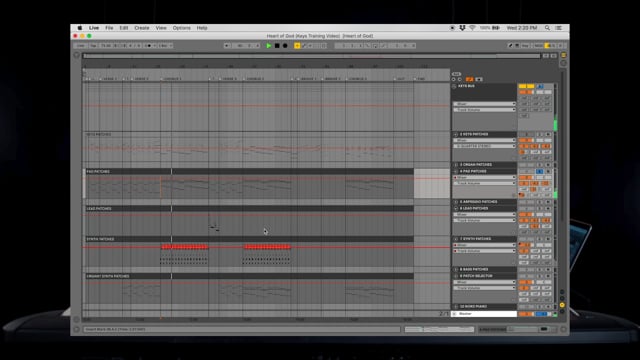Click the Punch-Out switch icon
This screenshot has width=640, height=360.
click(383, 46)
